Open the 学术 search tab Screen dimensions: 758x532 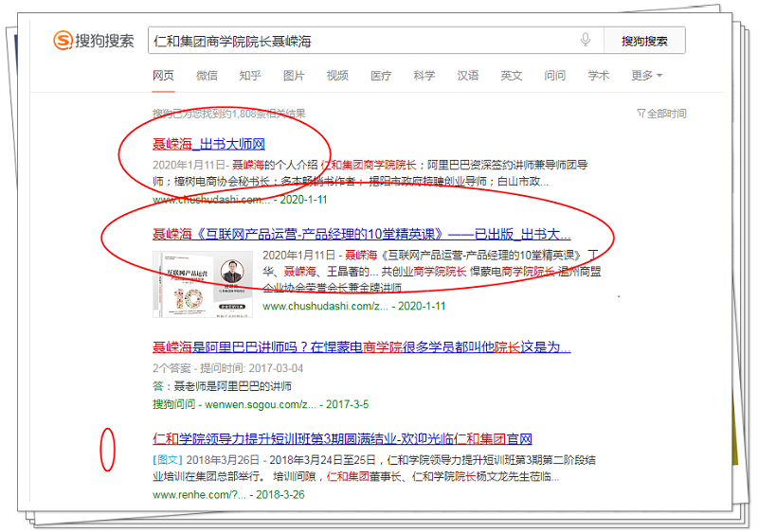599,76
